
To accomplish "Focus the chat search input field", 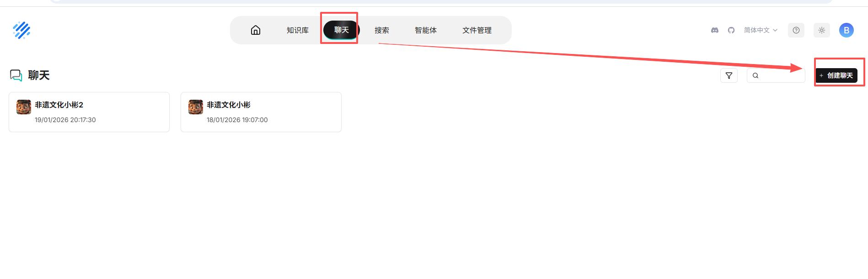I will pos(776,75).
